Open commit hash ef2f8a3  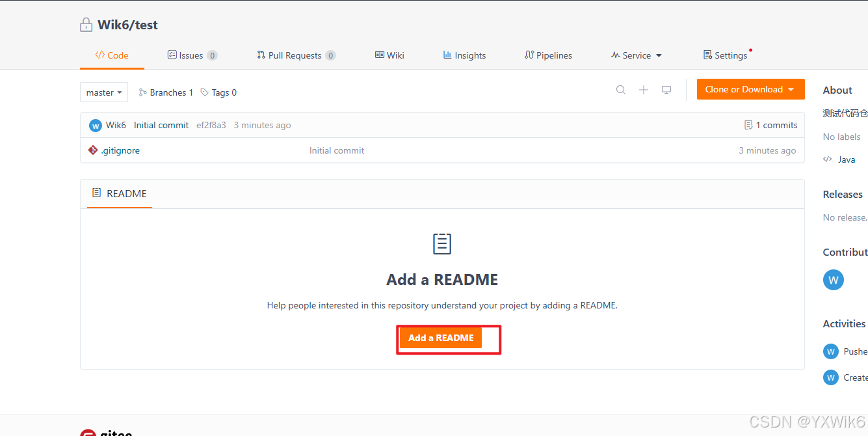point(211,125)
